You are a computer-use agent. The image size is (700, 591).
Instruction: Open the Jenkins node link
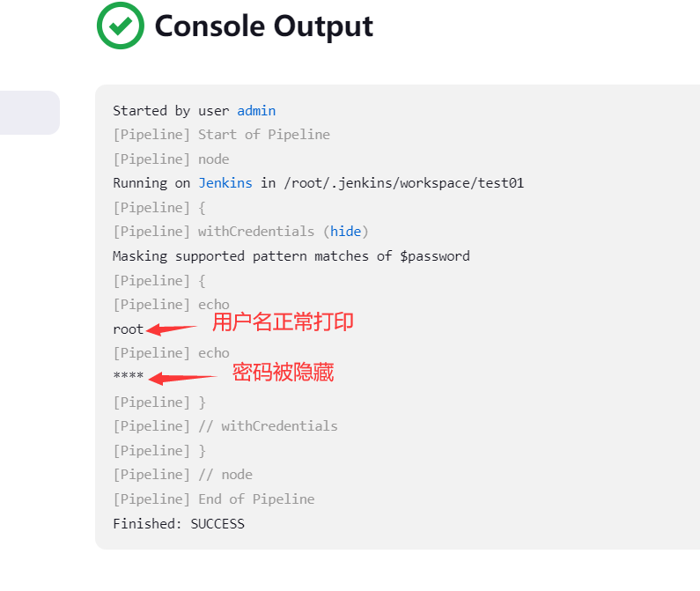tap(225, 183)
